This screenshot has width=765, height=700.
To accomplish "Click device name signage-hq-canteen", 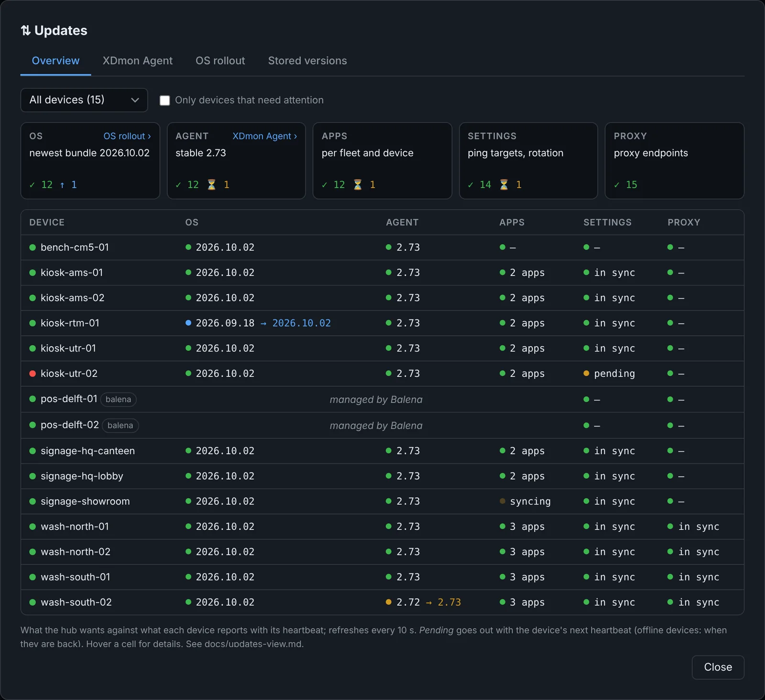I will pyautogui.click(x=88, y=451).
